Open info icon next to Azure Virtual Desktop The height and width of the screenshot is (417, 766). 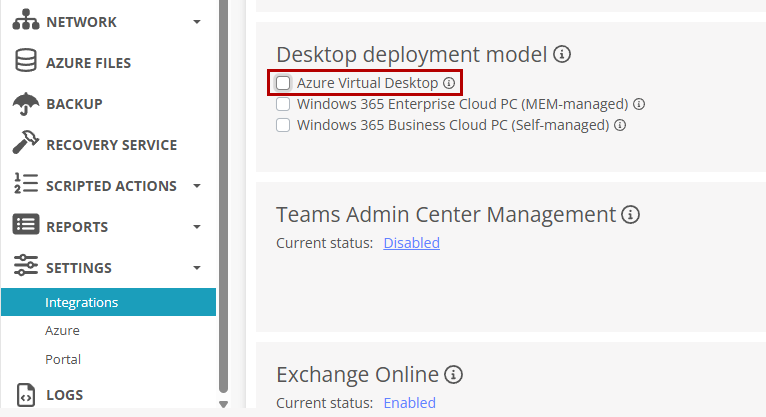point(449,83)
